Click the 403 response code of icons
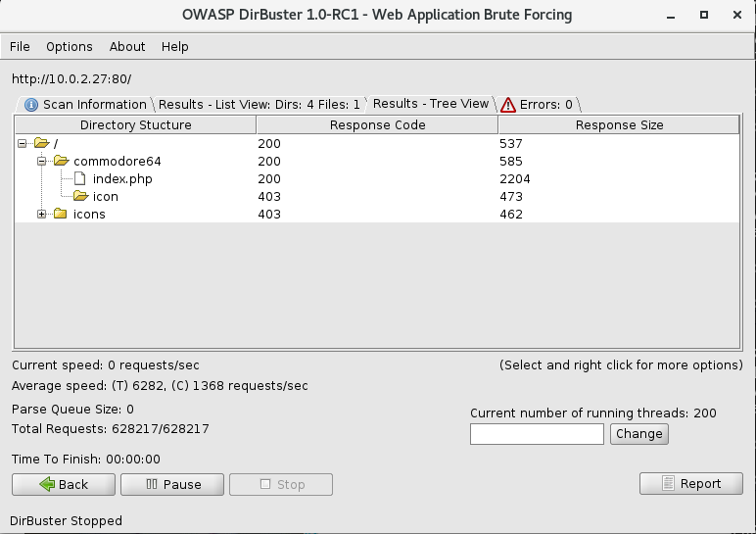The width and height of the screenshot is (756, 534). pos(269,215)
